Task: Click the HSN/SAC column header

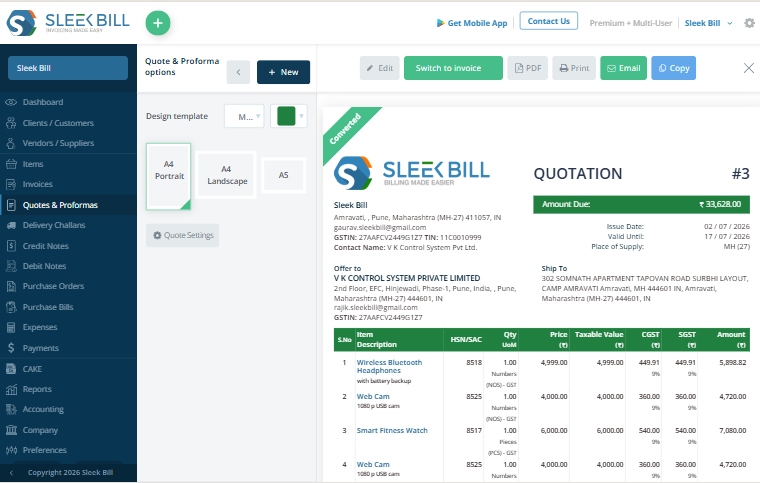Action: point(466,340)
